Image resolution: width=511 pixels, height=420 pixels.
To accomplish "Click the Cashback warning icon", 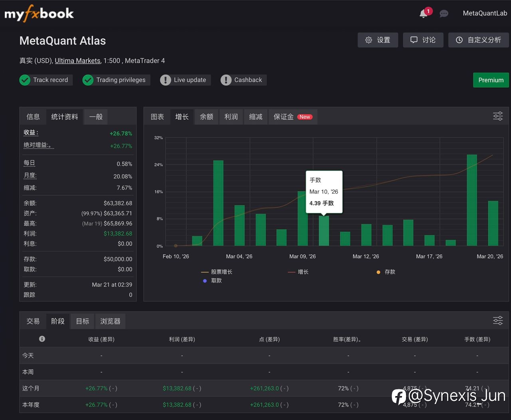I will pyautogui.click(x=226, y=80).
